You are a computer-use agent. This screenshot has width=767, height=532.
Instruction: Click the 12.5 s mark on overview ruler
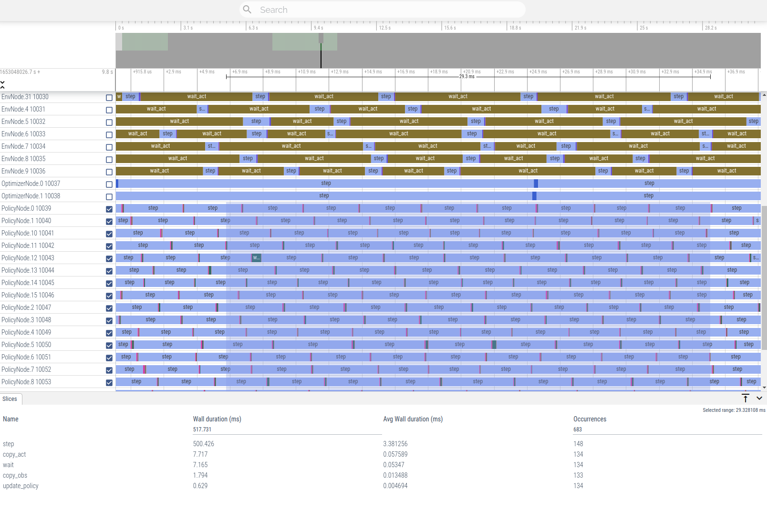click(x=385, y=28)
